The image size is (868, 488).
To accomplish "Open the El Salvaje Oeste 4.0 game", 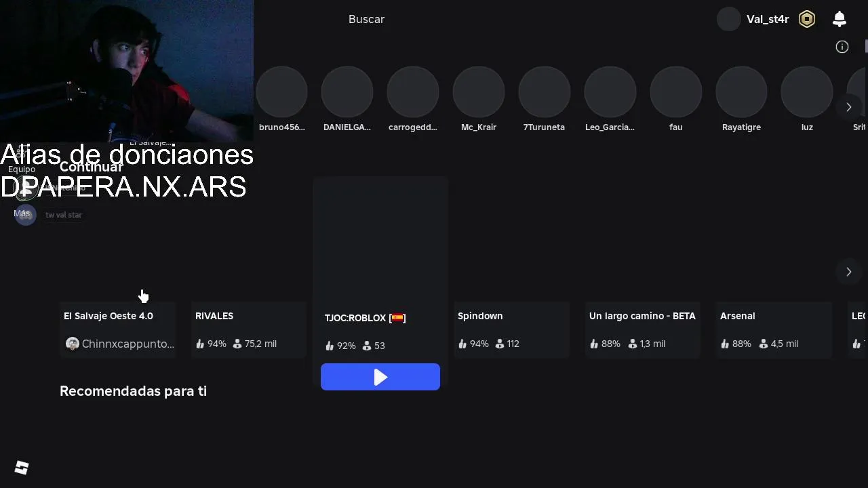I will point(108,316).
